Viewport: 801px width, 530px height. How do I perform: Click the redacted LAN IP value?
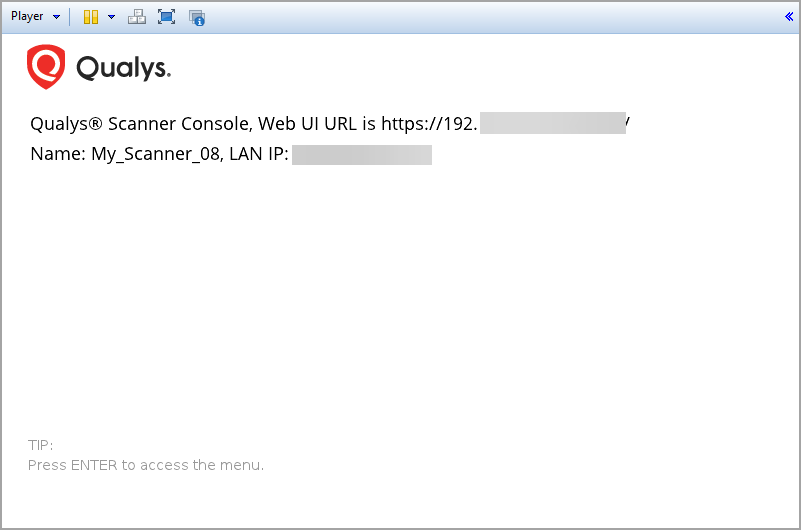(x=361, y=154)
